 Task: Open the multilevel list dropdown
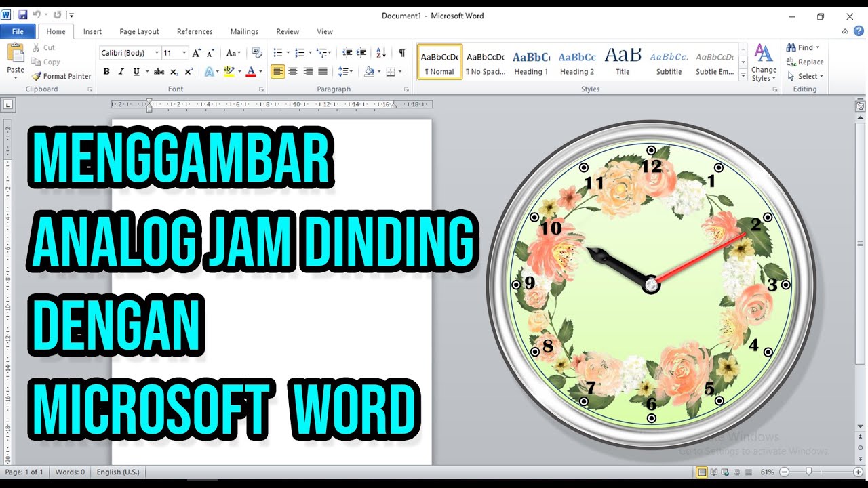point(323,53)
